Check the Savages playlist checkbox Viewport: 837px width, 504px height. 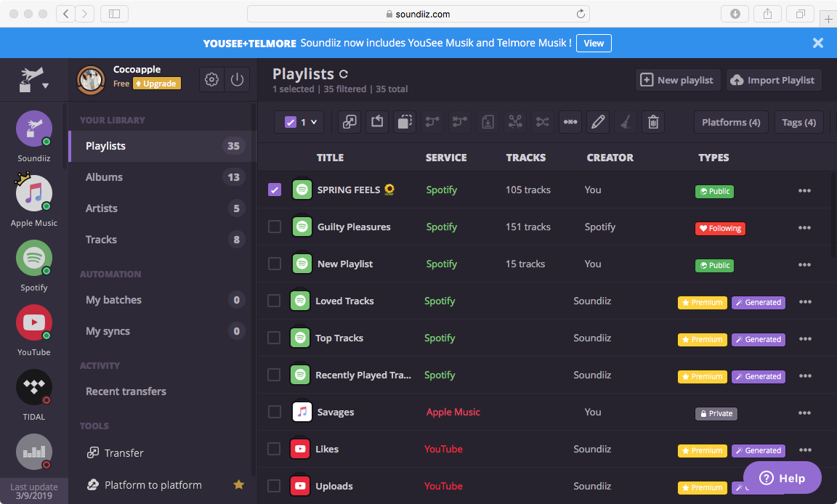(275, 412)
